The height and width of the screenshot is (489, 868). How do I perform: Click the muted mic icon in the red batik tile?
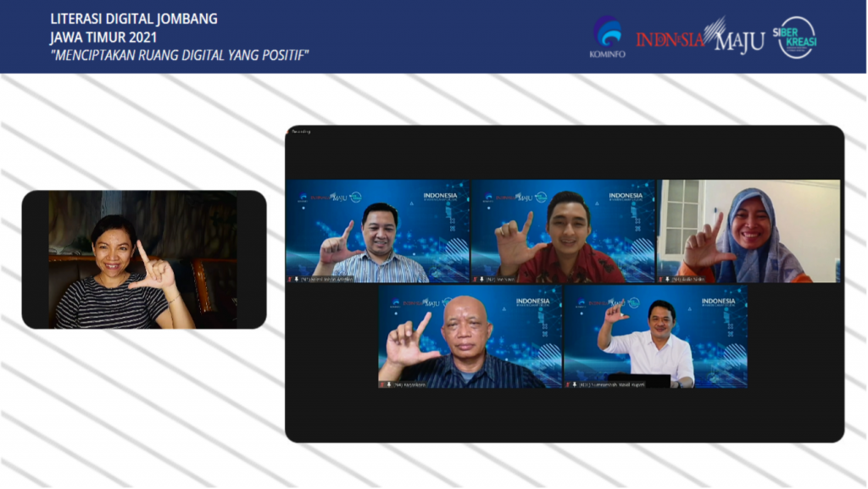[475, 280]
